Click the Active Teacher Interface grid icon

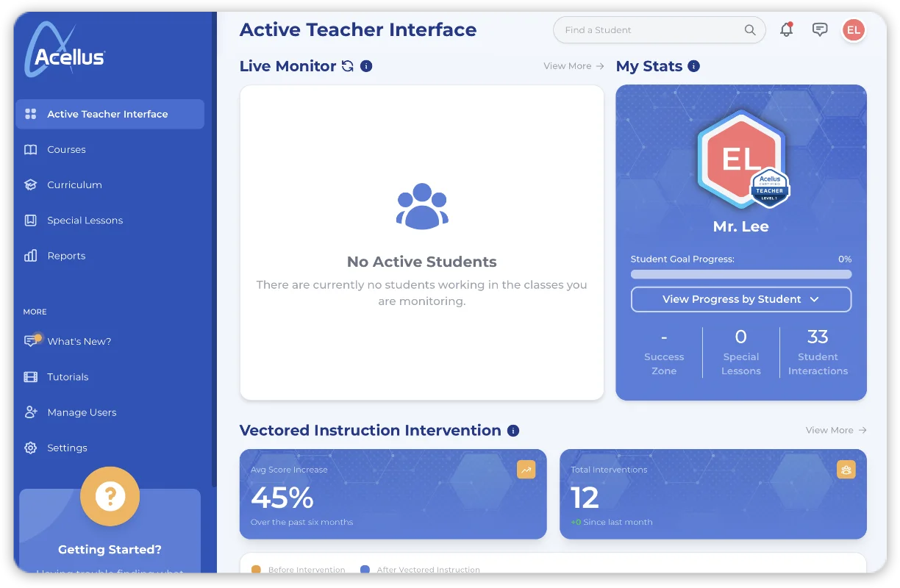30,114
